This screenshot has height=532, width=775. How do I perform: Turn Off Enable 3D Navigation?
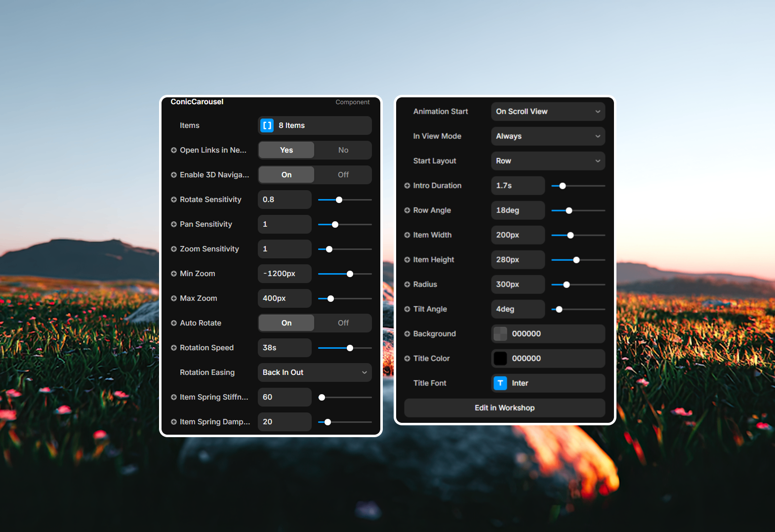click(x=343, y=175)
